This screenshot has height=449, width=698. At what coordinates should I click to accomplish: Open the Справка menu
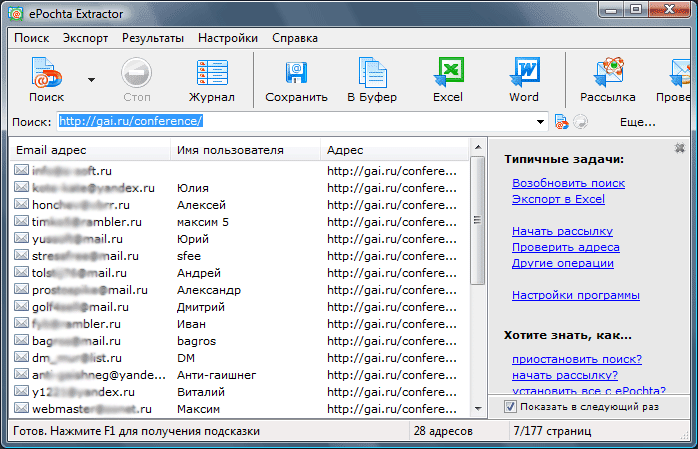(x=295, y=38)
